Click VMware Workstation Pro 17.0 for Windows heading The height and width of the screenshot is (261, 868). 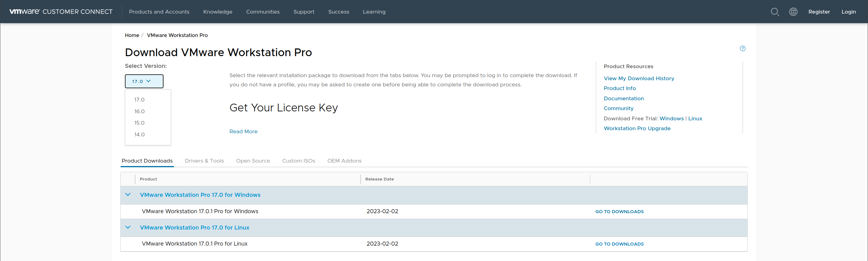coord(200,195)
